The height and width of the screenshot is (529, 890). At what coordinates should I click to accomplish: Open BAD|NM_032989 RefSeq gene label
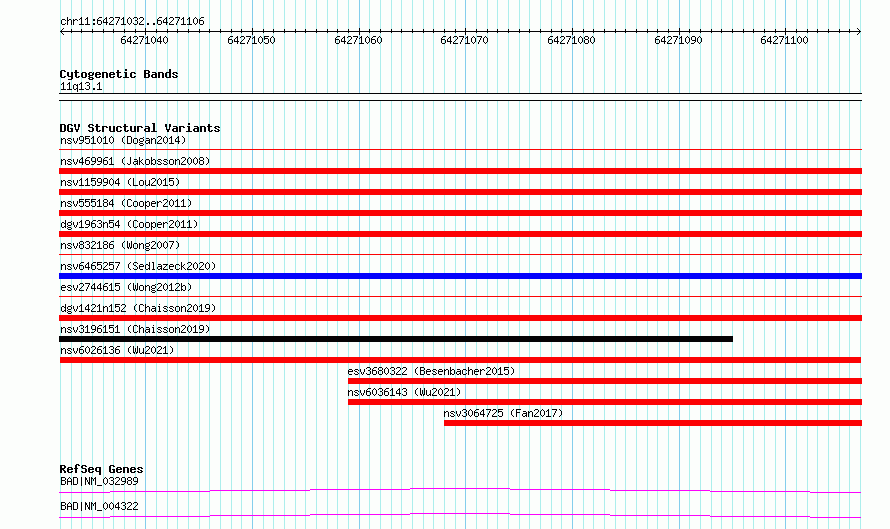point(99,481)
